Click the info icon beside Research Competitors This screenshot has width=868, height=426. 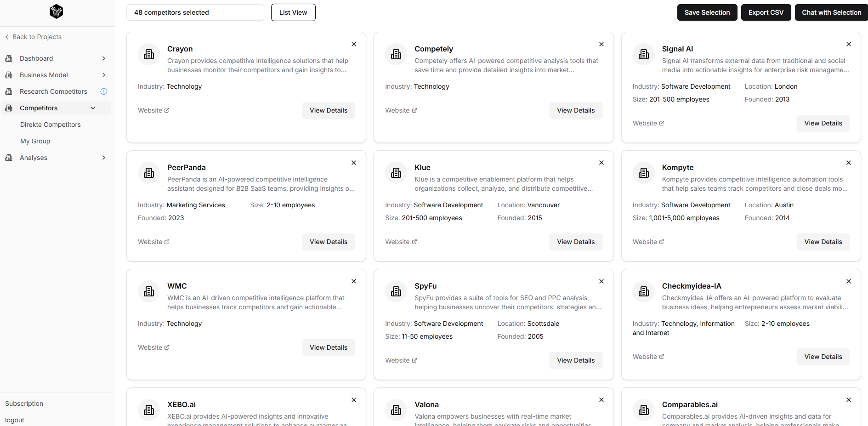coord(104,91)
